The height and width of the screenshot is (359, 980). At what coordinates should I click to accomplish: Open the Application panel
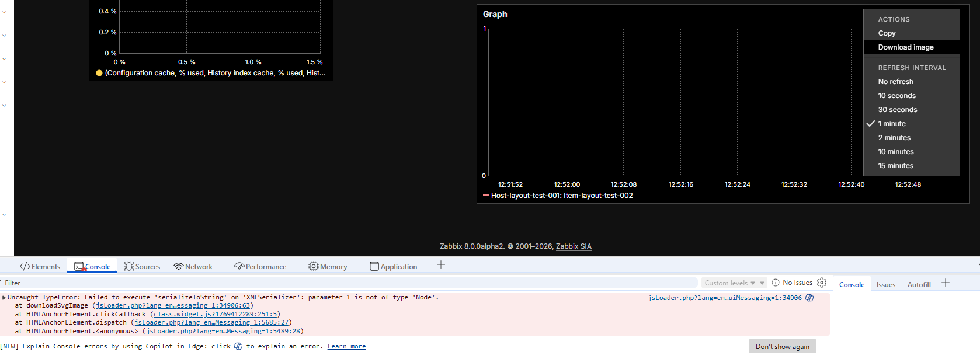click(x=393, y=267)
